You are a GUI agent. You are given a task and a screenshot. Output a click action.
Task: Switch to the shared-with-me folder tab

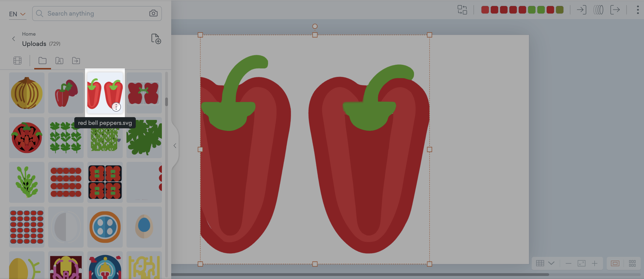click(x=59, y=61)
